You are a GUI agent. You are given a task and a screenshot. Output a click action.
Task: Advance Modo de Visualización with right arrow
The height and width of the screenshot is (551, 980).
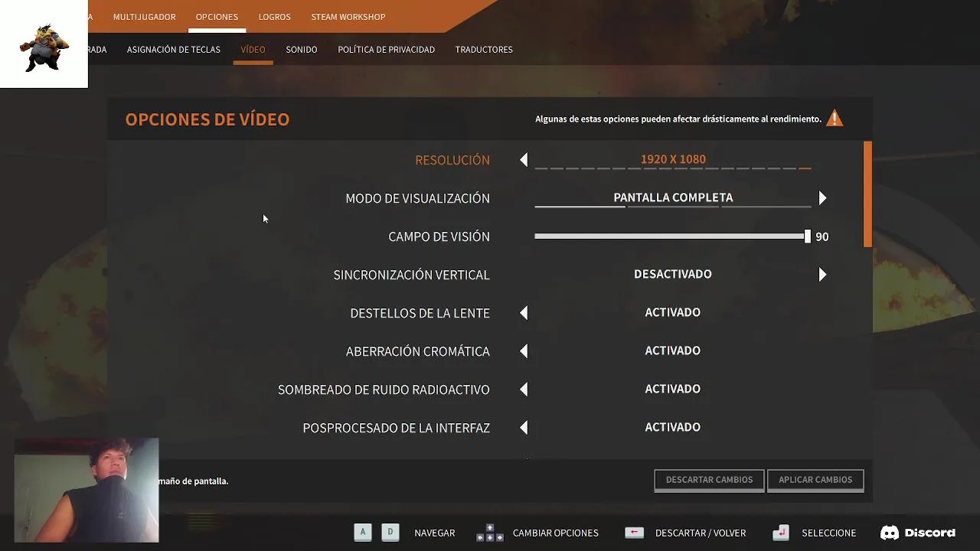822,198
